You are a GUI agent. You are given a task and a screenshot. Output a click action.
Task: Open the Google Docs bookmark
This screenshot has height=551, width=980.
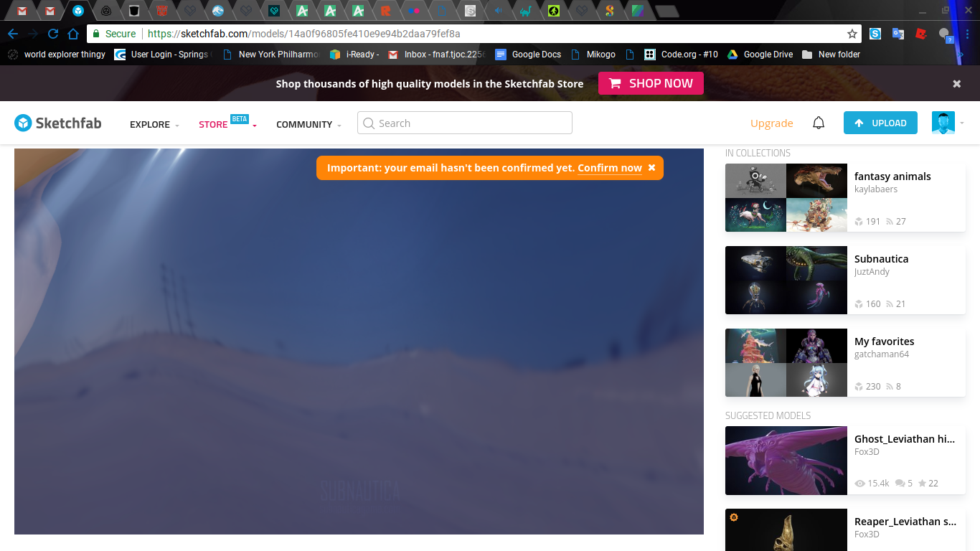528,55
